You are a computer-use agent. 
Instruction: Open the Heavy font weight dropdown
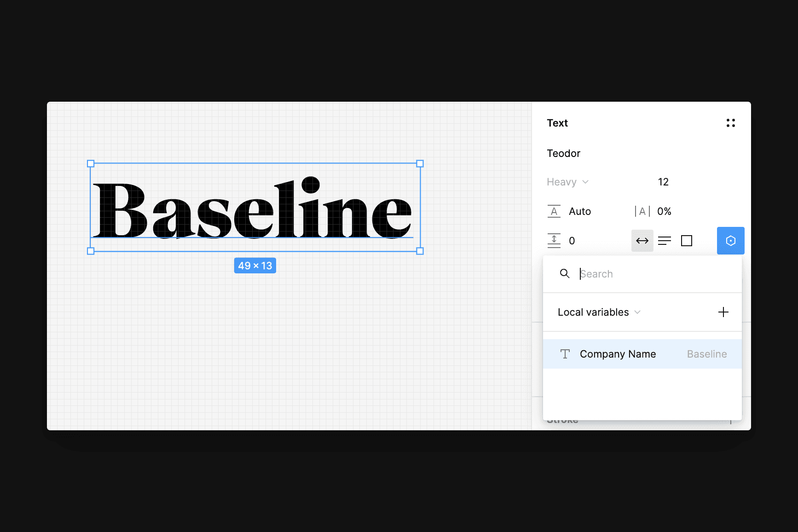tap(568, 182)
